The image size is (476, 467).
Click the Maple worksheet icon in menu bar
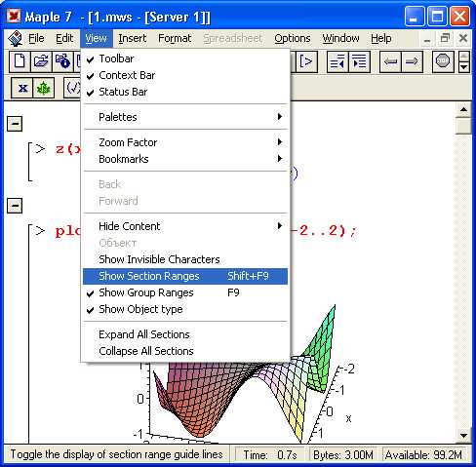(15, 38)
